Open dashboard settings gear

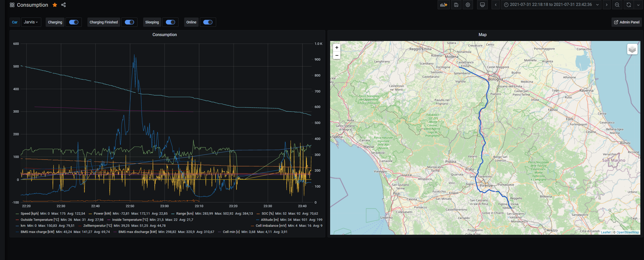point(468,5)
